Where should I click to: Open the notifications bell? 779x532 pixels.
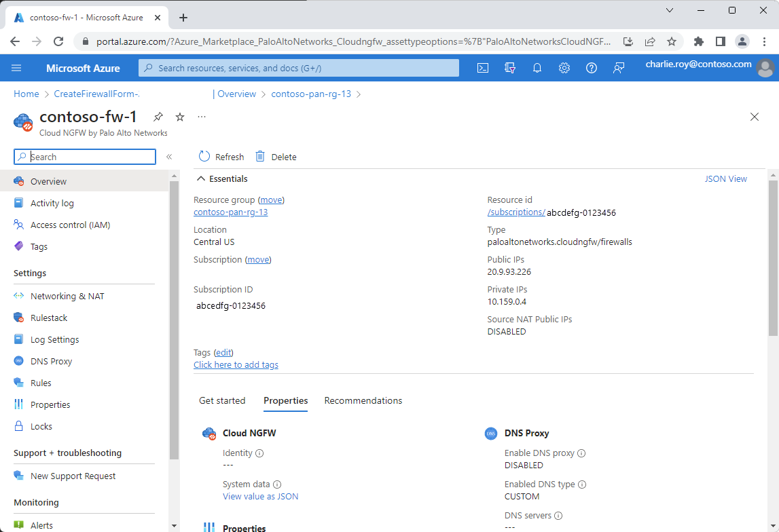pos(537,68)
